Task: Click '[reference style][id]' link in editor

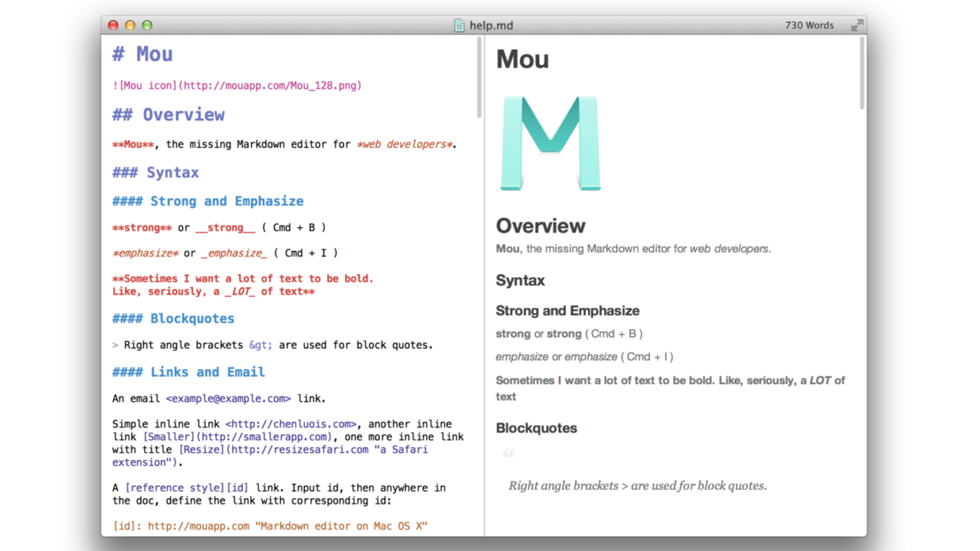Action: (x=187, y=487)
